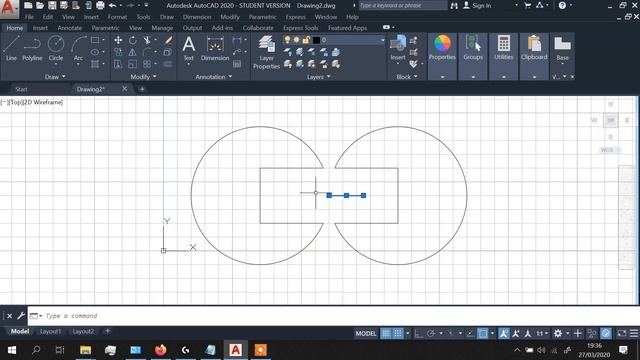Click the Utilities panel button
The width and height of the screenshot is (640, 360).
pyautogui.click(x=503, y=48)
